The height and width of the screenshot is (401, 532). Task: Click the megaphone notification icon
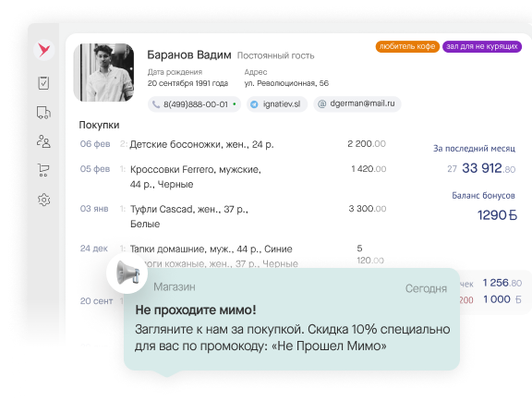click(127, 273)
